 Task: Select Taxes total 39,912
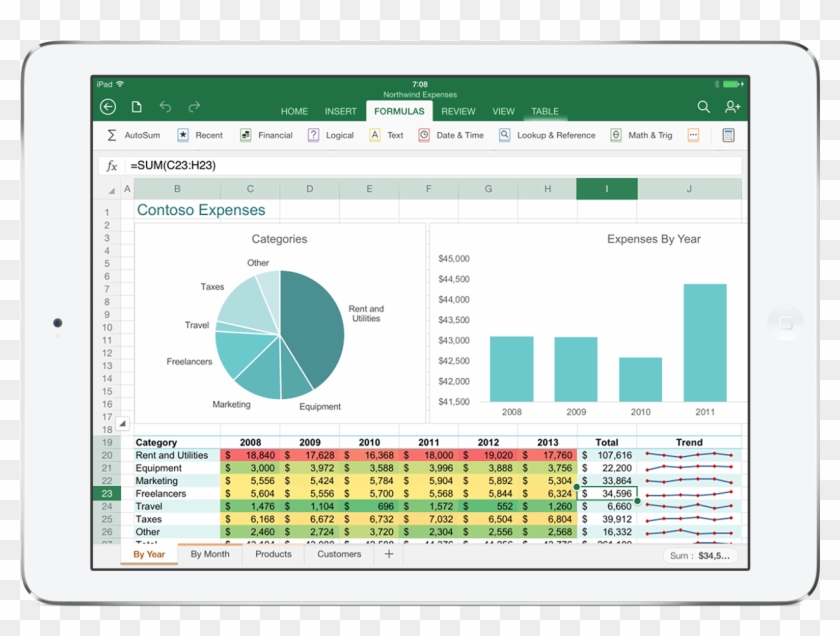click(x=608, y=519)
